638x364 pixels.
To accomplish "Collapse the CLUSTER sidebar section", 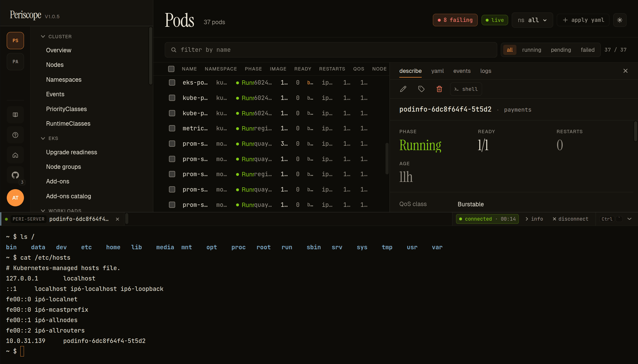I will tap(56, 36).
